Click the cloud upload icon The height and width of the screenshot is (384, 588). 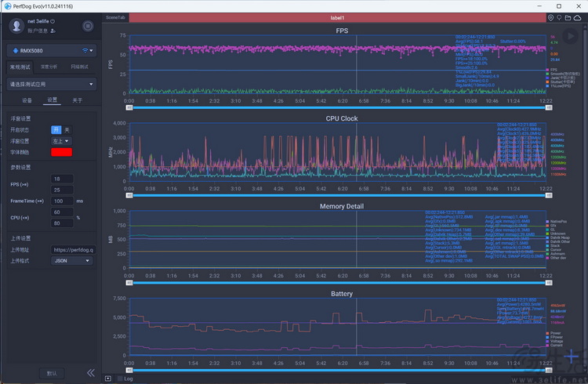(x=578, y=17)
